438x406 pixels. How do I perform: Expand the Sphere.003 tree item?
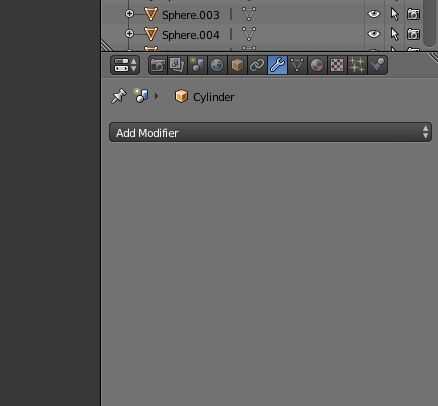129,14
